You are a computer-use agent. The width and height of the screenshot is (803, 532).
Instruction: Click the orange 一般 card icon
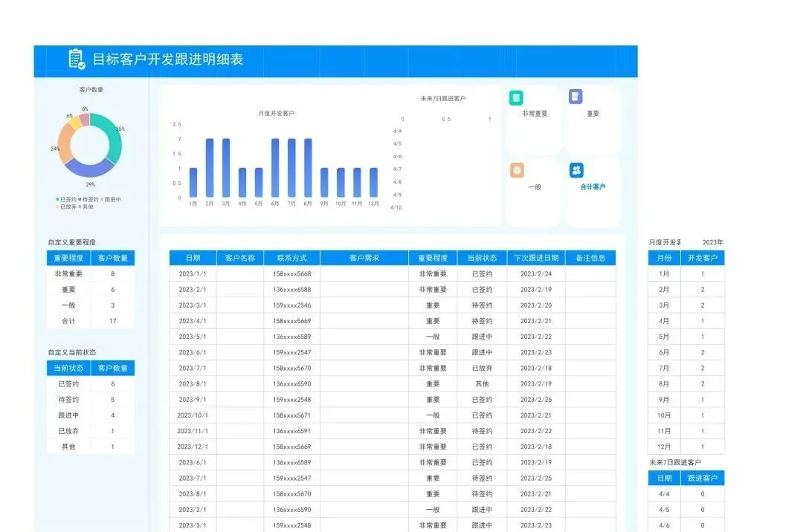(517, 170)
